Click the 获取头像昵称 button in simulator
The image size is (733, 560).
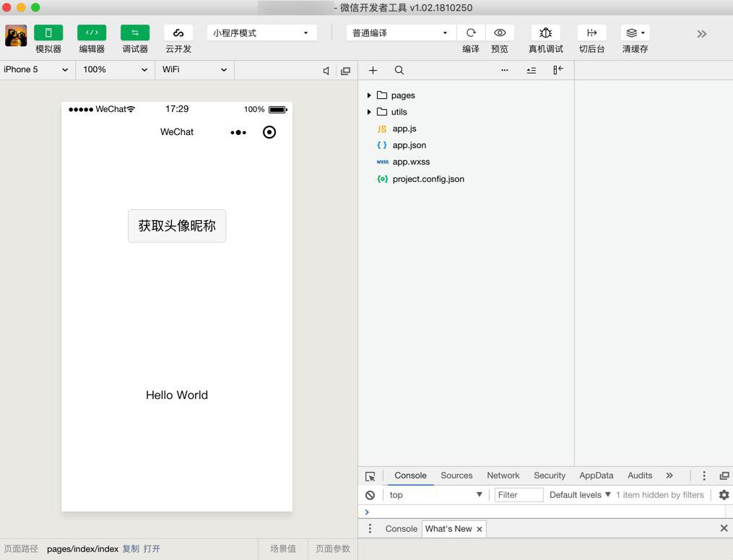click(x=177, y=226)
